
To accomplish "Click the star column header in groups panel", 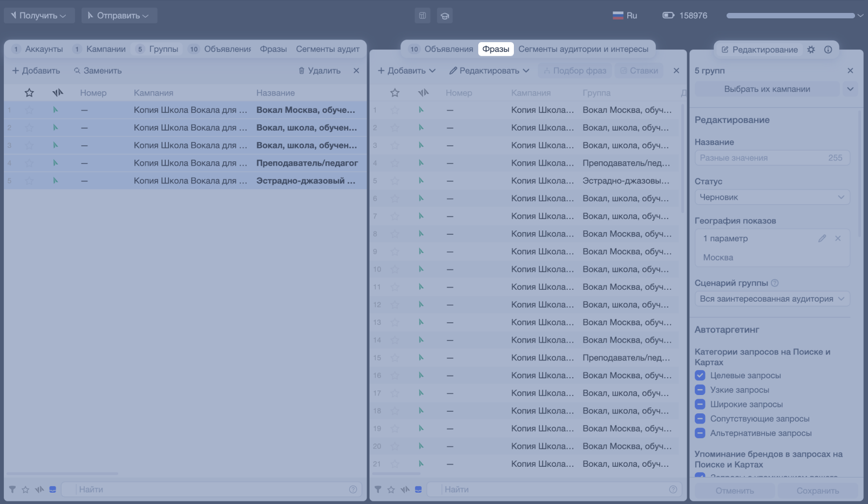I will tap(29, 93).
